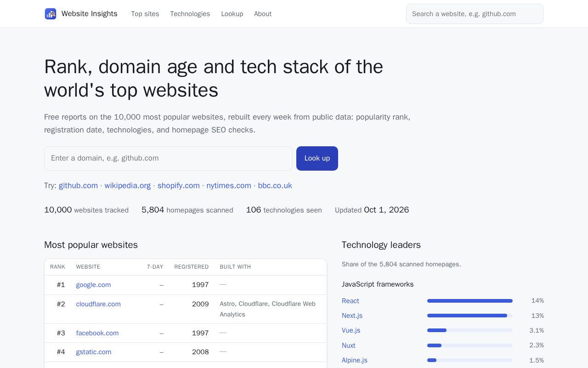Click the Vue.js 3.1% percentage value
The width and height of the screenshot is (588, 368).
pyautogui.click(x=537, y=330)
